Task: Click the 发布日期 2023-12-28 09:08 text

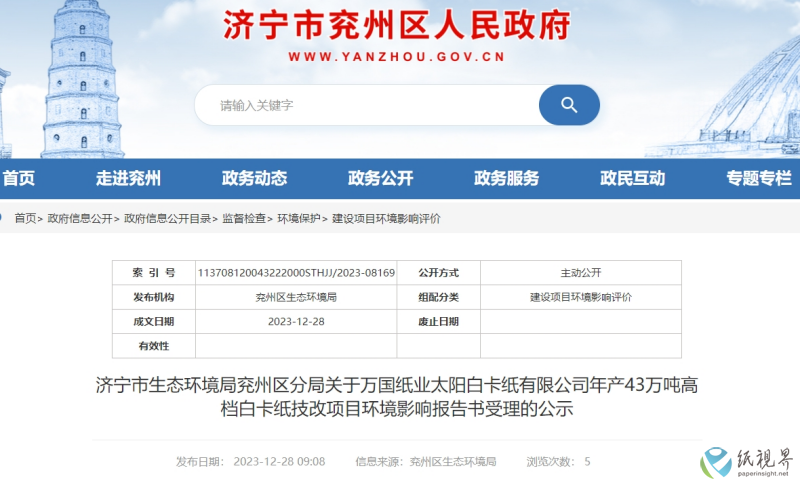Action: [251, 462]
